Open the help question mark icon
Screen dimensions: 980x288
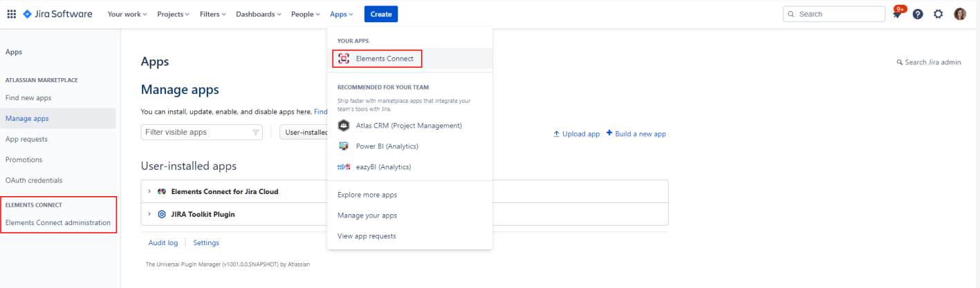click(x=918, y=15)
